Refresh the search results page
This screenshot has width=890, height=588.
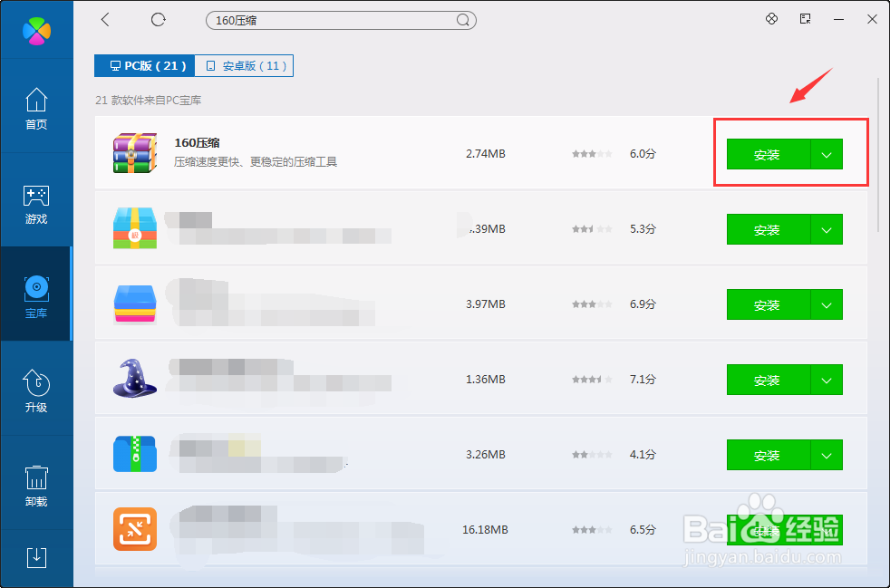(x=158, y=20)
